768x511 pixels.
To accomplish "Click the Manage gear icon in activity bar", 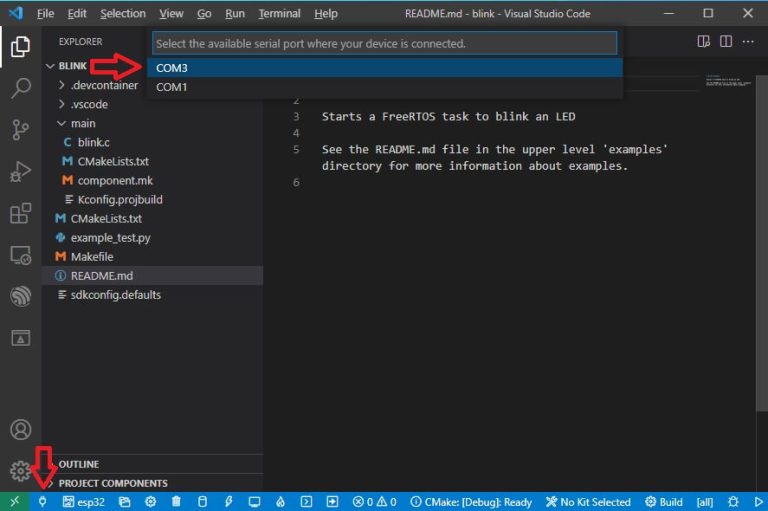I will [x=20, y=471].
